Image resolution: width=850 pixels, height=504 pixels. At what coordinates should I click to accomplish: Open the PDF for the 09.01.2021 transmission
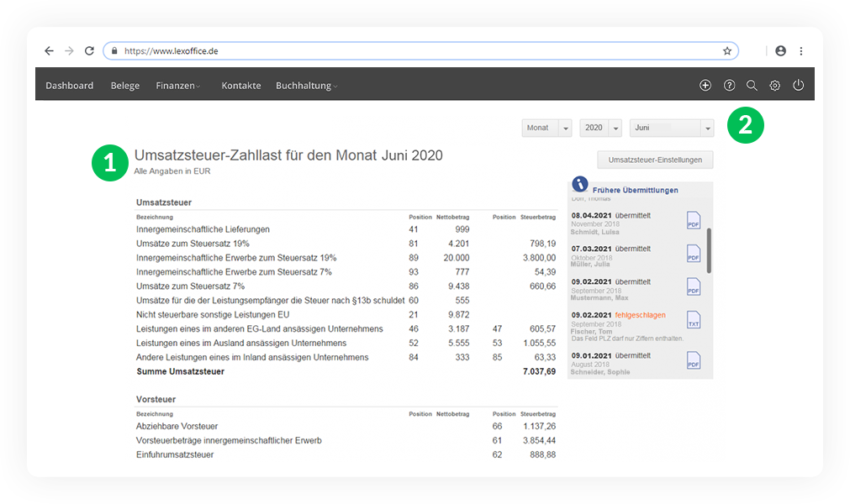pyautogui.click(x=694, y=360)
